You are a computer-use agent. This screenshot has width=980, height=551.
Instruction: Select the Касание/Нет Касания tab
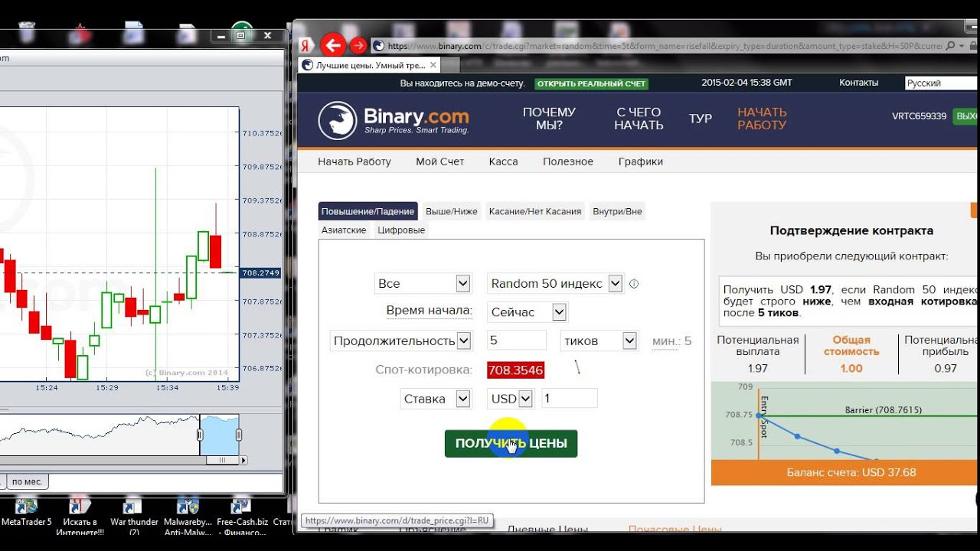(535, 211)
